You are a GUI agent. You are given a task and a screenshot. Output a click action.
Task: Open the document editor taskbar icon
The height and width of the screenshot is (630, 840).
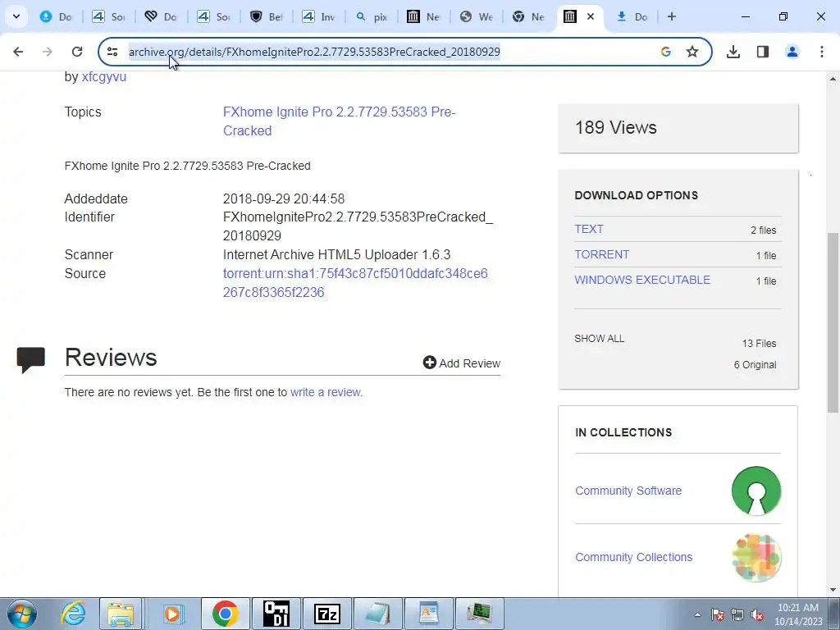(428, 614)
